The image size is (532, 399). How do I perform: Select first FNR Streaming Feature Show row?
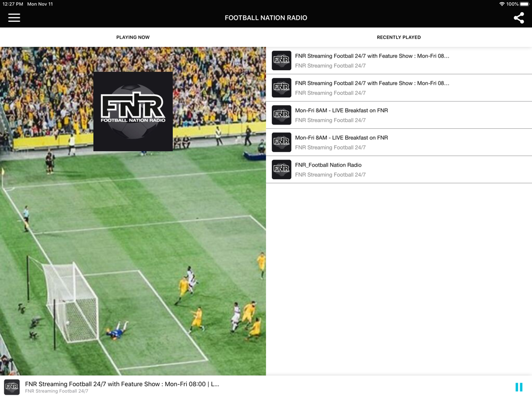pyautogui.click(x=399, y=61)
